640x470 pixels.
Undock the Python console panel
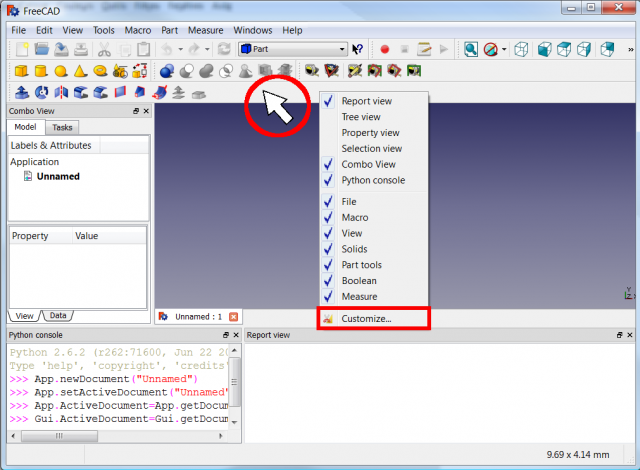(226, 335)
